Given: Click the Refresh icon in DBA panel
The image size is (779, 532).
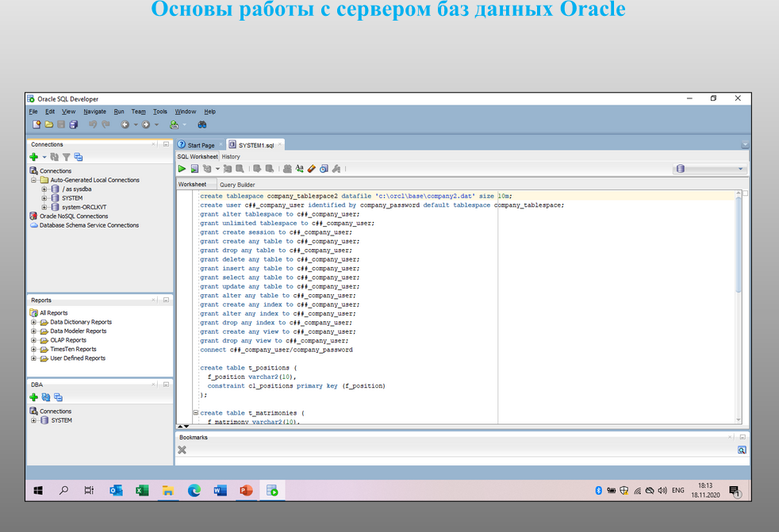Looking at the screenshot, I should pyautogui.click(x=46, y=397).
